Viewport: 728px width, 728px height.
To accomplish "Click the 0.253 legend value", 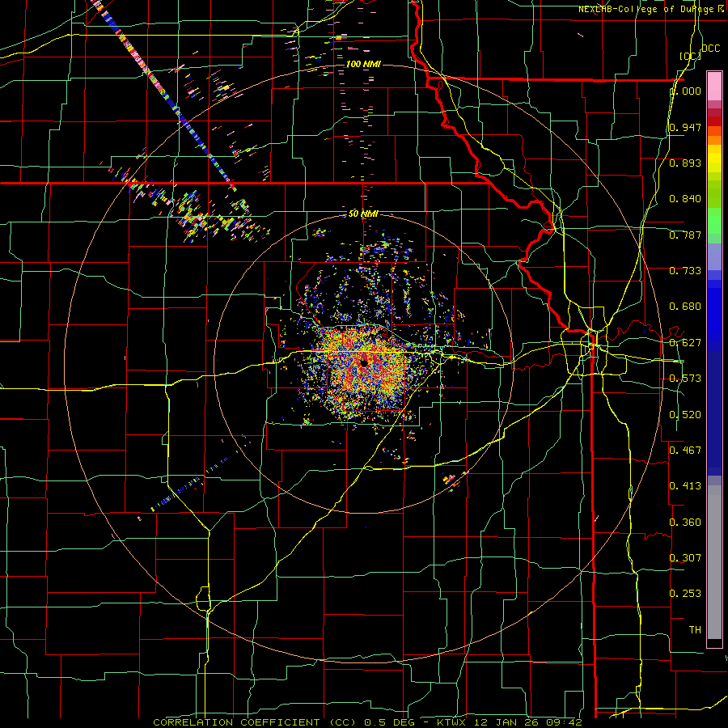I will pyautogui.click(x=685, y=594).
